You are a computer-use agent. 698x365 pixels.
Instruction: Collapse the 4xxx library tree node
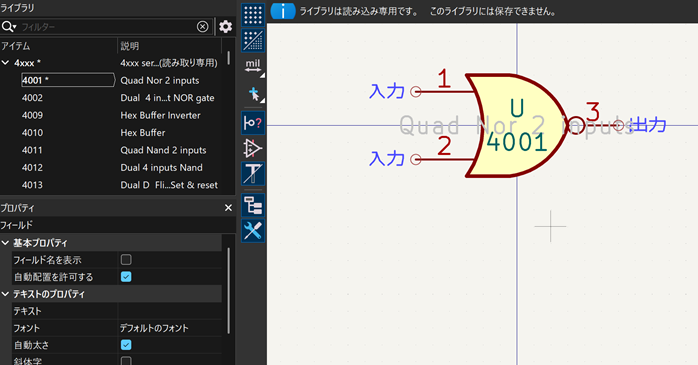[x=5, y=63]
